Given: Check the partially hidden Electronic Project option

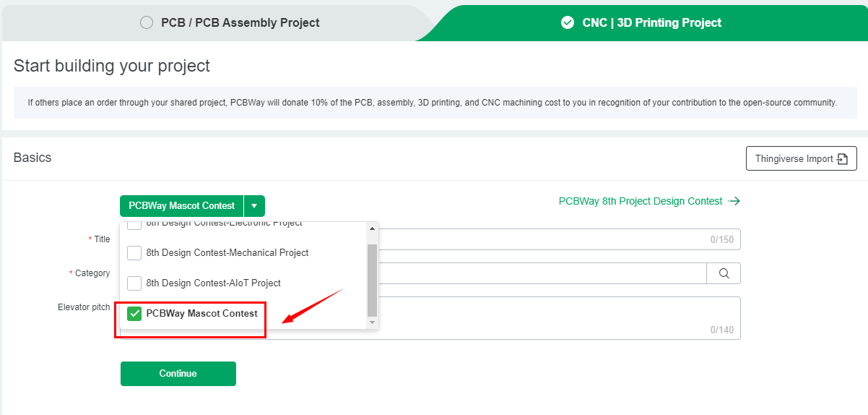Looking at the screenshot, I should [134, 225].
